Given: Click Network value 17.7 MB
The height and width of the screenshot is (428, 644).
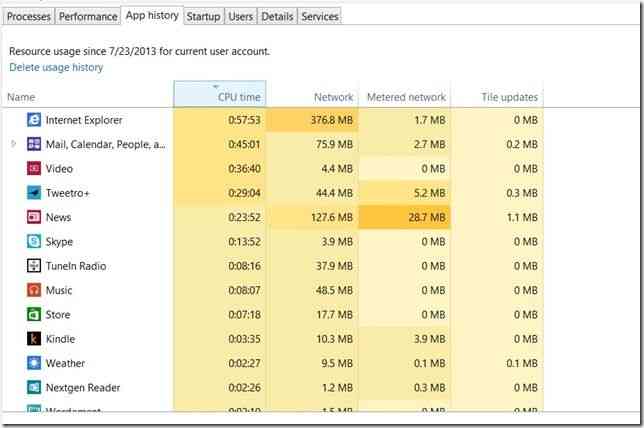Looking at the screenshot, I should (x=334, y=315).
